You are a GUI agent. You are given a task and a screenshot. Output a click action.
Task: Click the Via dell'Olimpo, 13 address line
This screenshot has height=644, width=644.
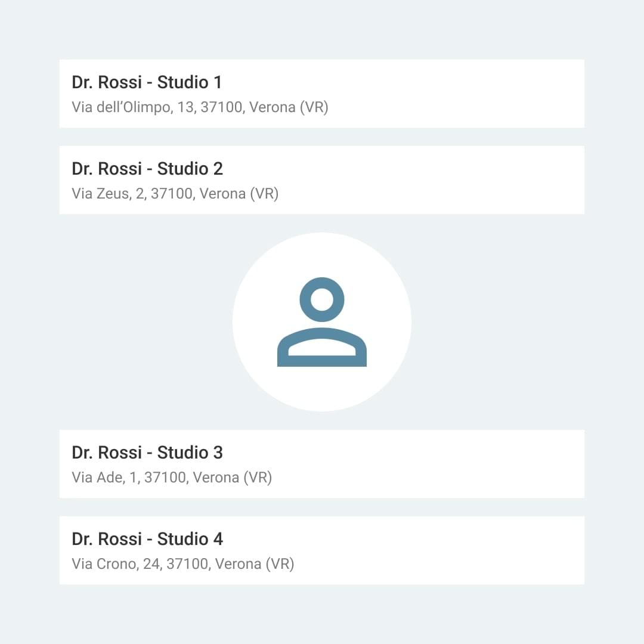200,107
